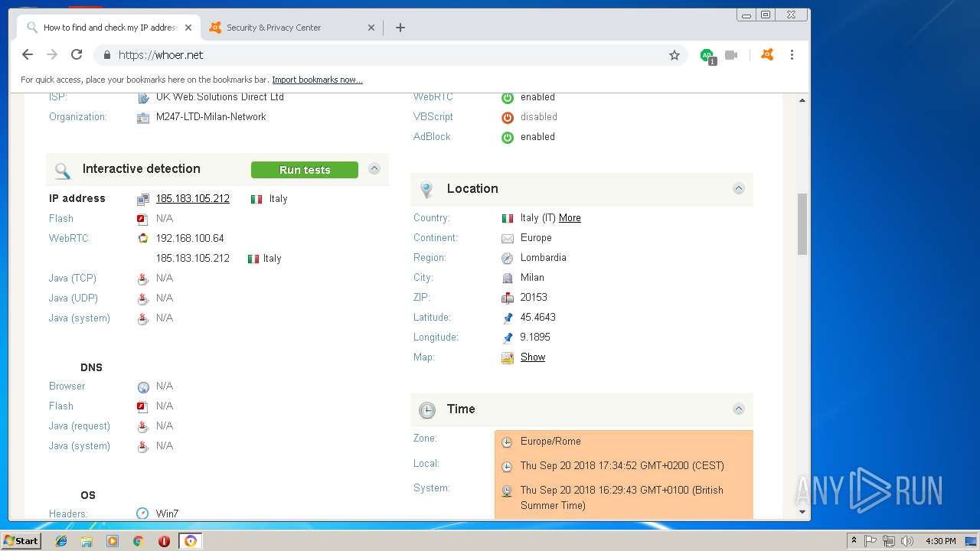Click the Java (TCP) icon
Viewport: 980px width, 551px height.
(x=142, y=279)
